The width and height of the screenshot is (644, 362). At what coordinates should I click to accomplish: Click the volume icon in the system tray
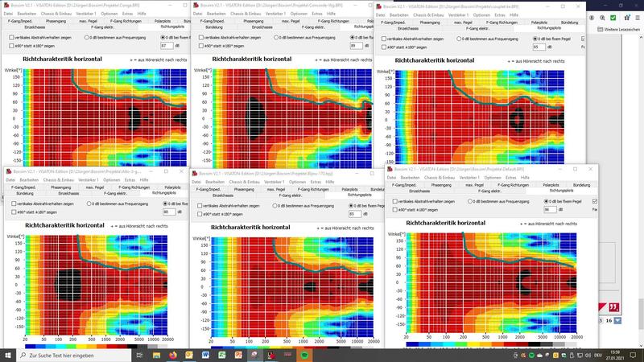coord(588,356)
